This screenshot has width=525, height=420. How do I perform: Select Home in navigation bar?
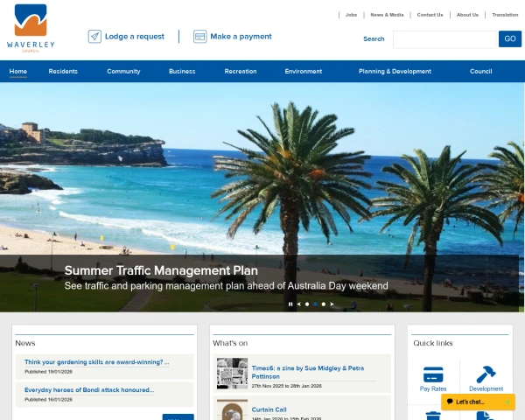pyautogui.click(x=18, y=72)
